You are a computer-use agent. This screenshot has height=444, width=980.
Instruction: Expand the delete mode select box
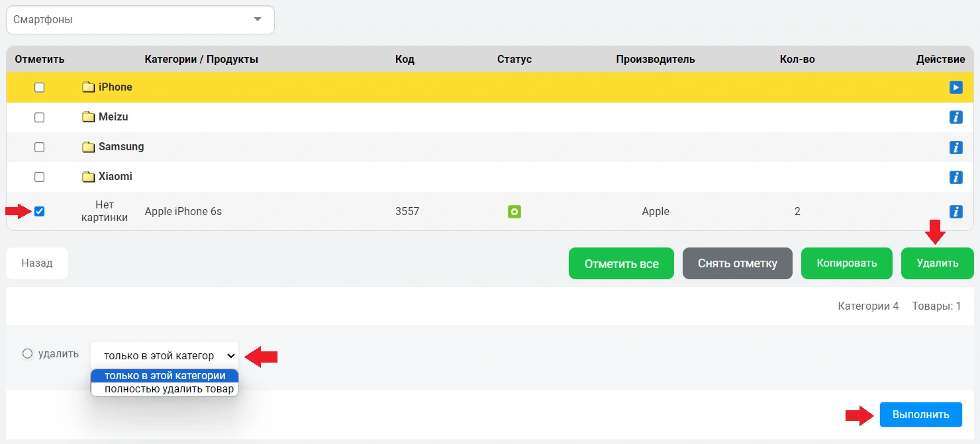164,355
